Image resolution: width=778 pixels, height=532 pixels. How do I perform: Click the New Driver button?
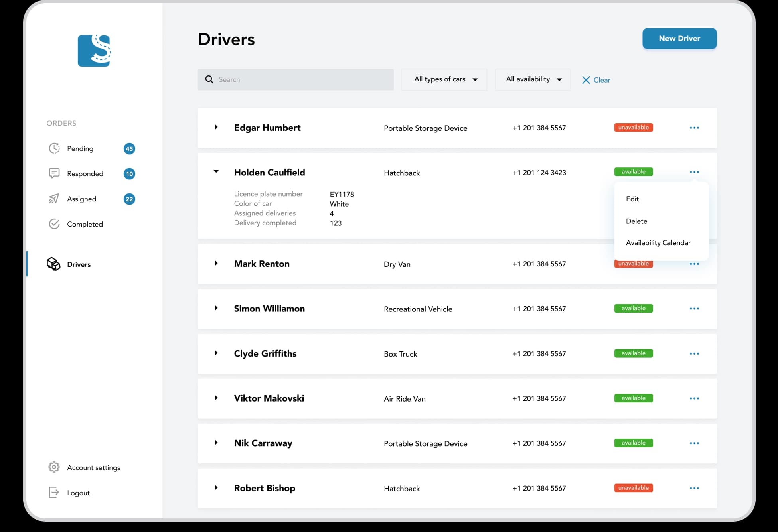point(679,39)
